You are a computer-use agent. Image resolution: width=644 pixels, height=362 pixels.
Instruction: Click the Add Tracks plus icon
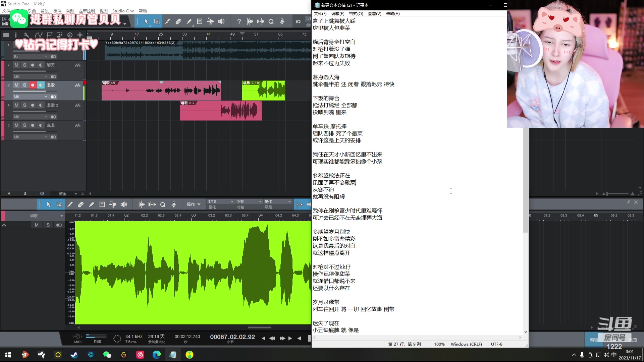point(80,35)
